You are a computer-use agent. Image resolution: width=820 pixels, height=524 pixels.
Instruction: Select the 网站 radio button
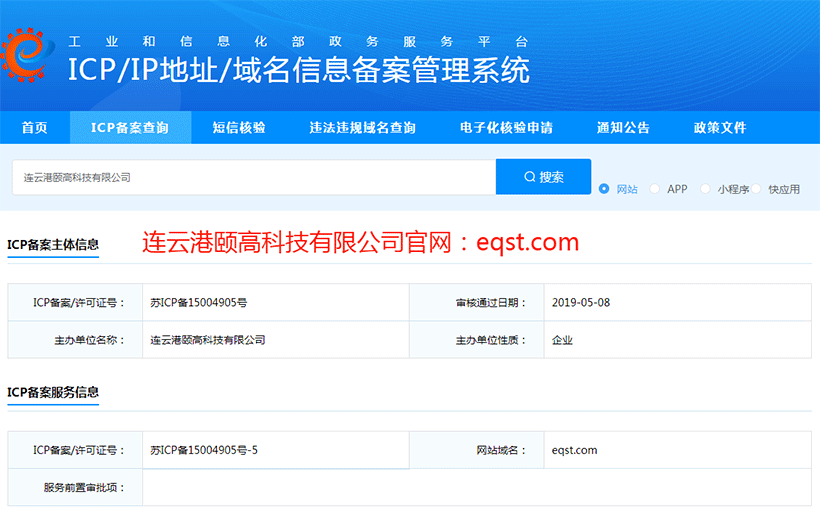(x=604, y=189)
